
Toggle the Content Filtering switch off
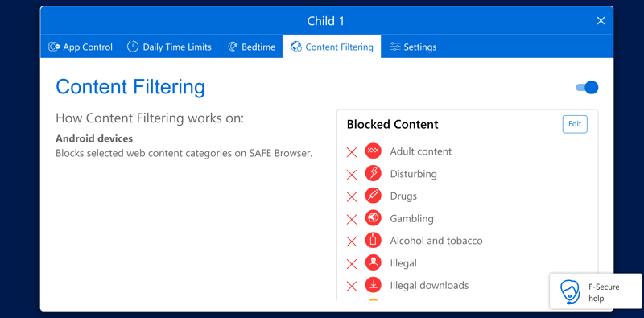click(x=587, y=88)
